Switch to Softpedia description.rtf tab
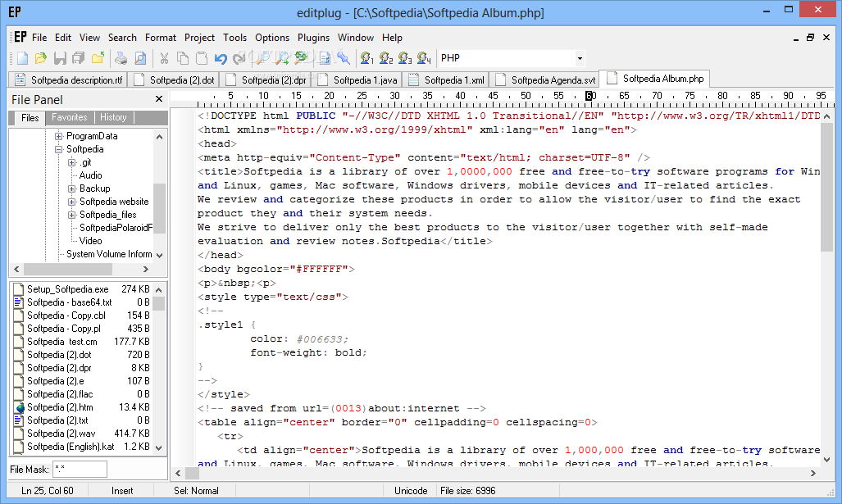 coord(68,80)
